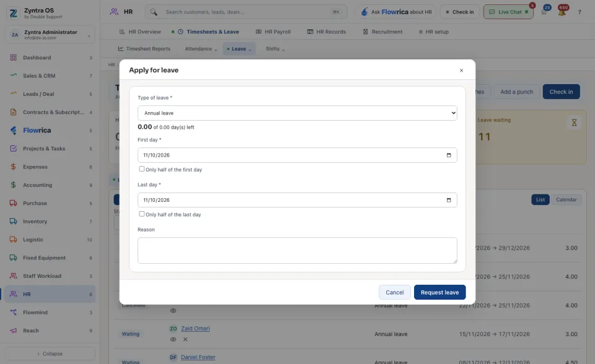Check Only half of the last day

(141, 214)
